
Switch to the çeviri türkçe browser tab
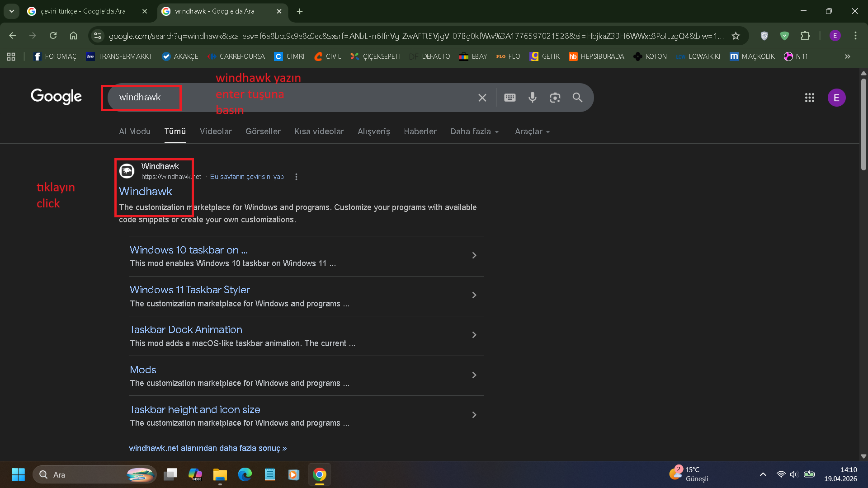click(x=83, y=11)
